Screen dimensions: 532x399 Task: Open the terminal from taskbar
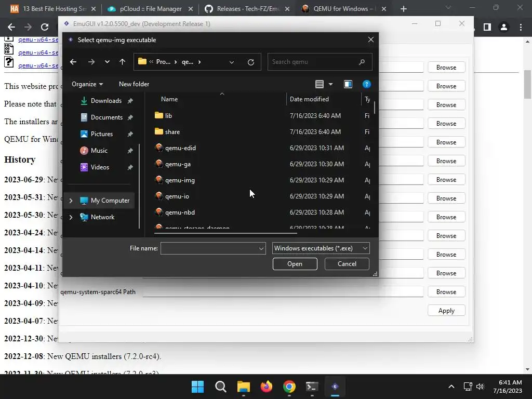coord(312,387)
